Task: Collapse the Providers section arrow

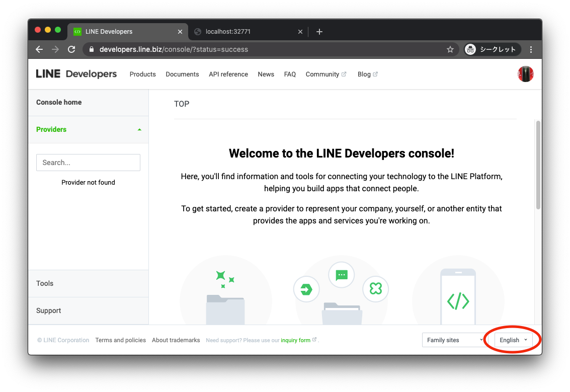Action: pyautogui.click(x=139, y=130)
